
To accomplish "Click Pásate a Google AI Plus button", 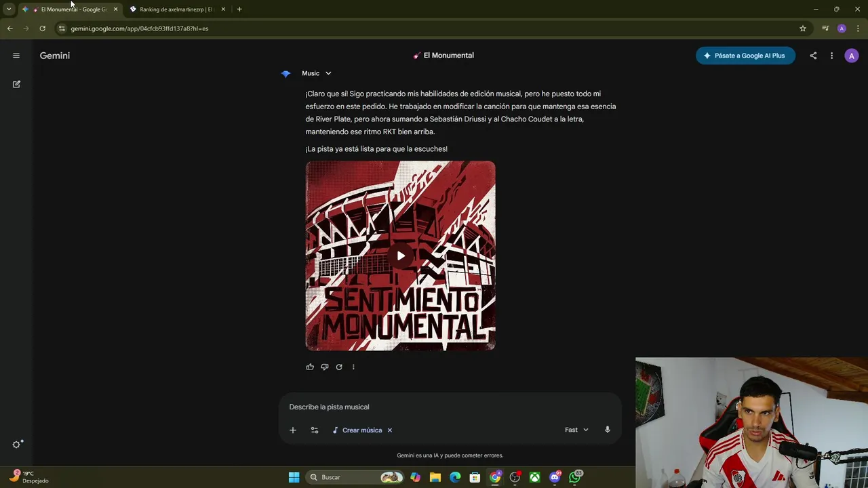I will coord(745,56).
